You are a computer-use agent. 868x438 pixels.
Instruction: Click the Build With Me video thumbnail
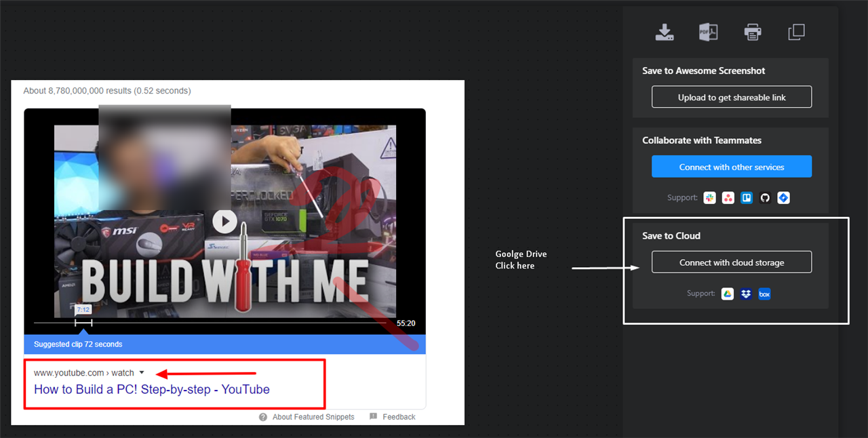(225, 220)
